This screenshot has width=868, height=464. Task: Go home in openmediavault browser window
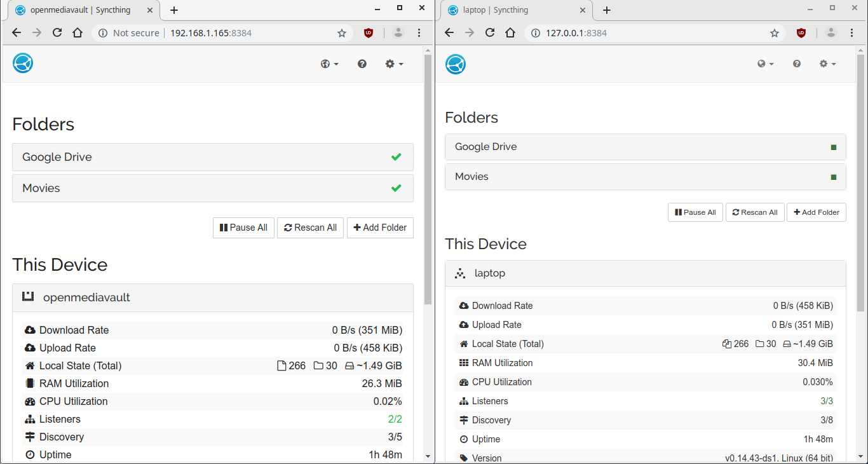[x=78, y=33]
